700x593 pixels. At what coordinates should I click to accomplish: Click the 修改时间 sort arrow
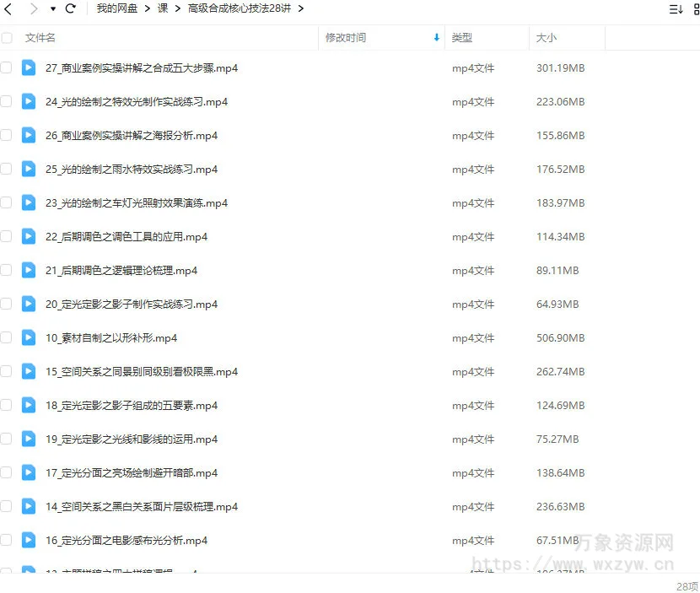pos(436,38)
